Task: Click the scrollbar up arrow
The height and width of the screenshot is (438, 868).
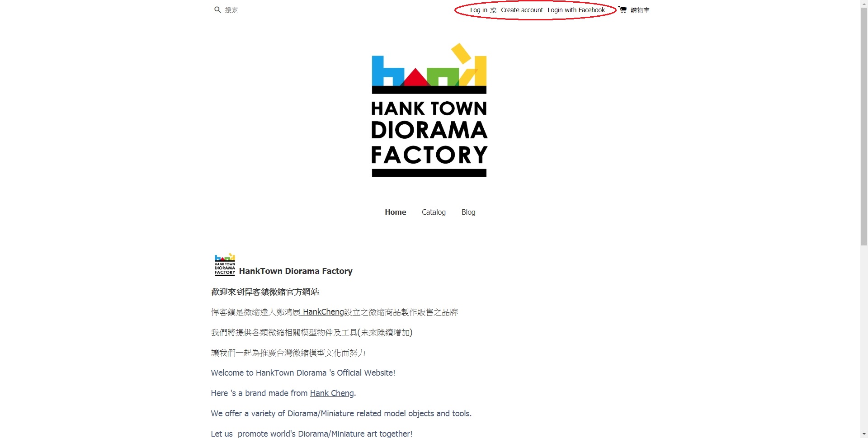Action: pos(864,4)
